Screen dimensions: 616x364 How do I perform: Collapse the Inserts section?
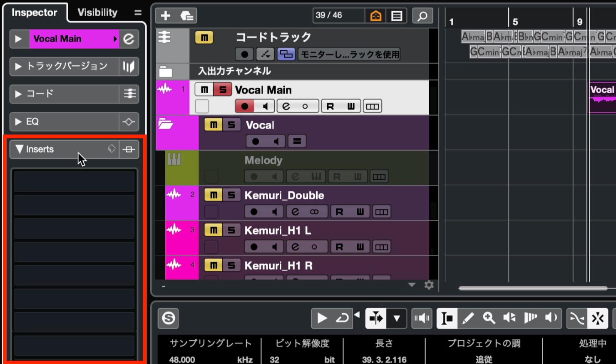tap(19, 149)
